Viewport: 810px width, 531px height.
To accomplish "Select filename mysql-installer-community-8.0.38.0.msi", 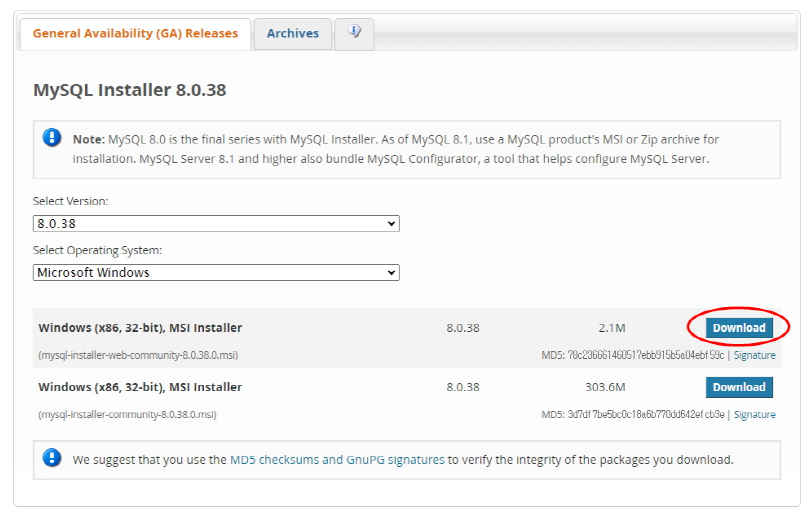I will point(127,415).
